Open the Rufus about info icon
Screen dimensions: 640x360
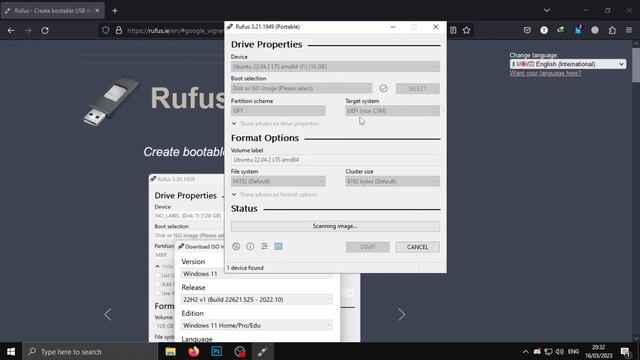[x=250, y=247]
